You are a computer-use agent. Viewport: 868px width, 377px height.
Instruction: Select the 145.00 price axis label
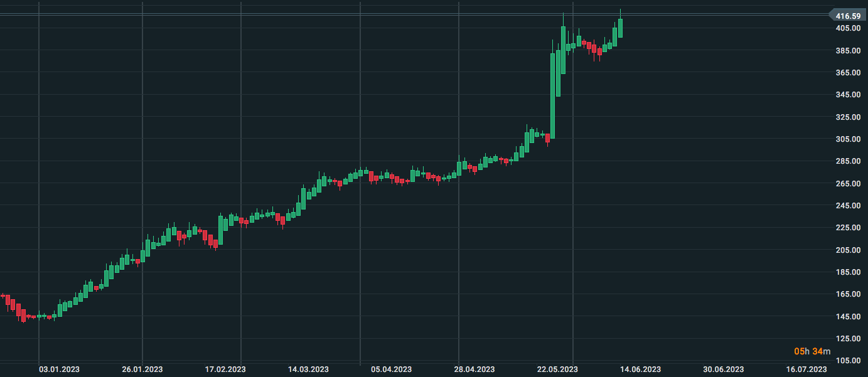[848, 316]
